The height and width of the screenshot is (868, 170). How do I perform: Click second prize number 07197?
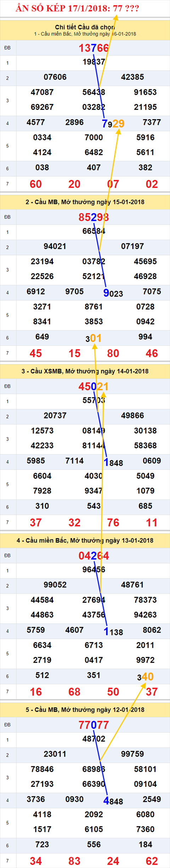[132, 247]
